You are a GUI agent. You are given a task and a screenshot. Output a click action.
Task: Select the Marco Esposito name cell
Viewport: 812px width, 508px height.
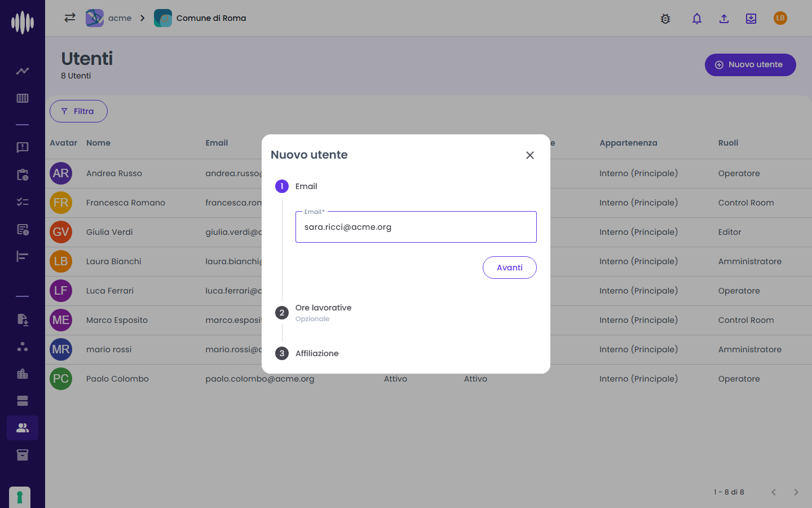click(117, 320)
